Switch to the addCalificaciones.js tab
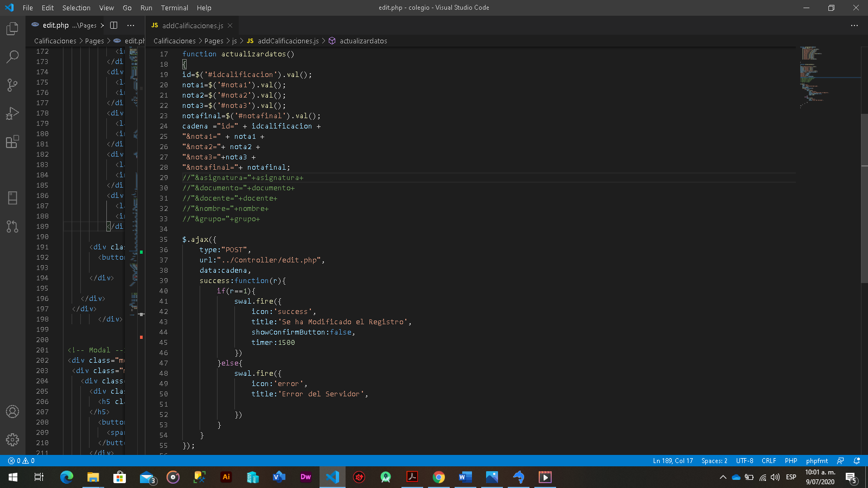Screen dimensions: 868x488 pyautogui.click(x=192, y=25)
